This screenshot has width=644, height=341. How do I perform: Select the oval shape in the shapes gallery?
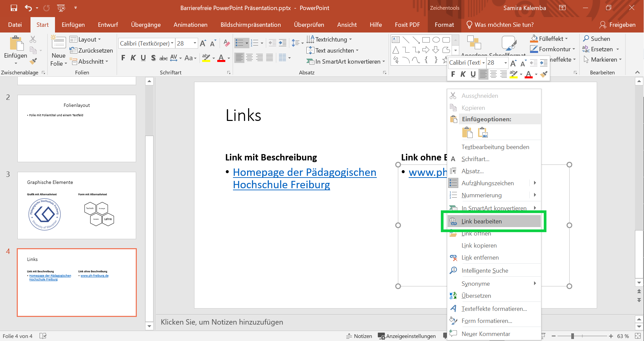[436, 40]
